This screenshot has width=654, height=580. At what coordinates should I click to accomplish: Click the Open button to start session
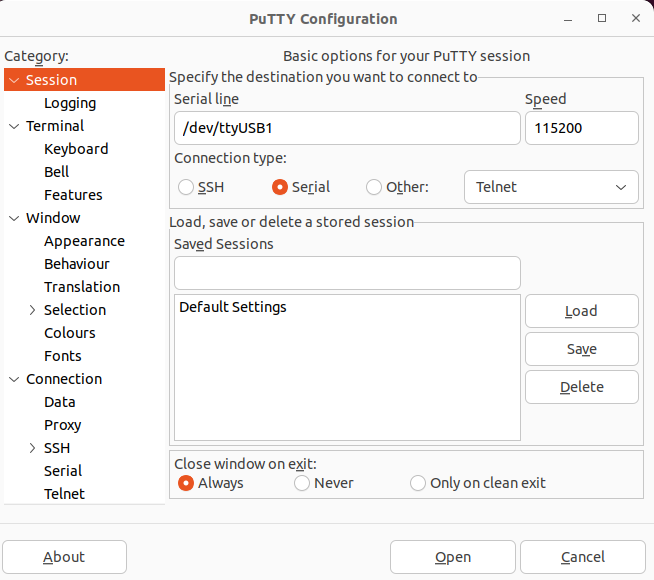pos(453,557)
